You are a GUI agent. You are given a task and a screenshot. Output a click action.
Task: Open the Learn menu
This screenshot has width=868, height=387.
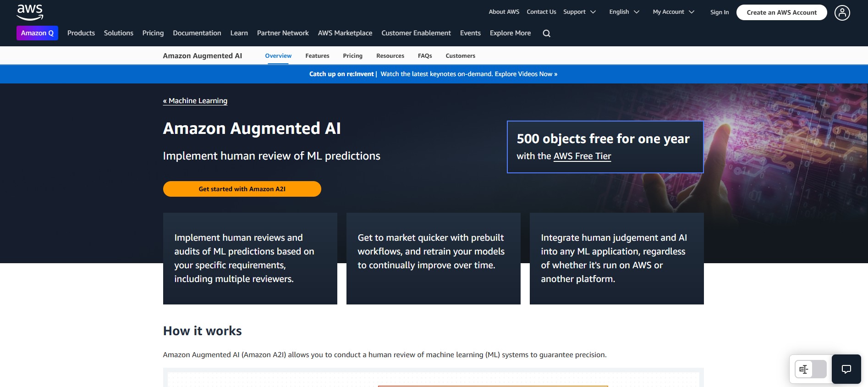pyautogui.click(x=239, y=33)
